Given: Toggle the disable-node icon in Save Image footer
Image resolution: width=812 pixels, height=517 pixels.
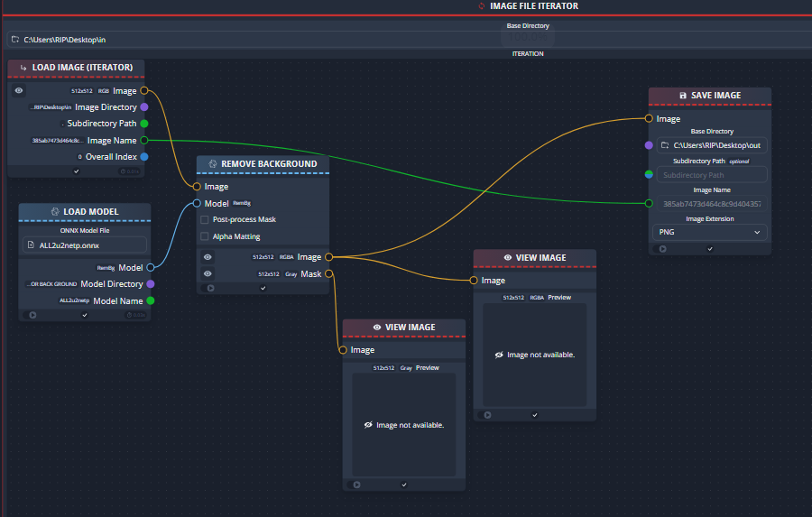Looking at the screenshot, I should tap(662, 249).
